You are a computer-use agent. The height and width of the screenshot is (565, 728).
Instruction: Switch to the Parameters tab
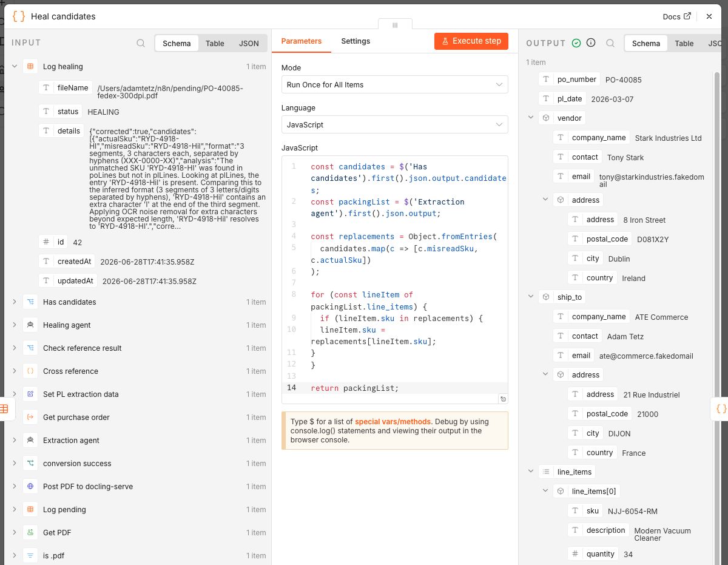[302, 41]
